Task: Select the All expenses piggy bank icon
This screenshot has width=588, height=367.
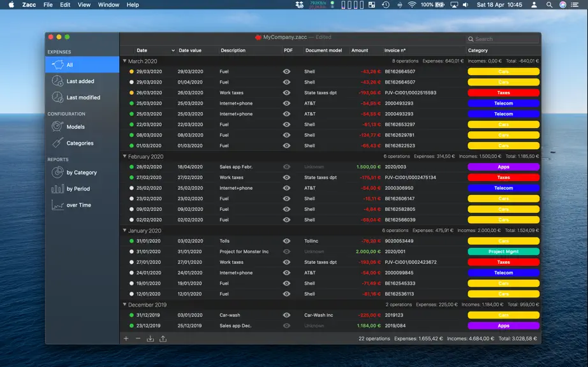Action: pyautogui.click(x=57, y=65)
